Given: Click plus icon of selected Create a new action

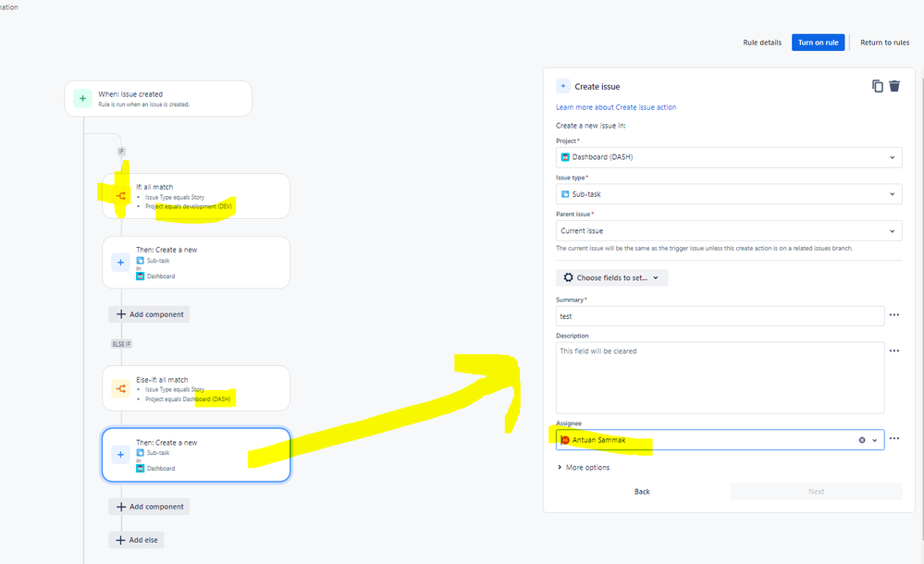Looking at the screenshot, I should pyautogui.click(x=121, y=454).
